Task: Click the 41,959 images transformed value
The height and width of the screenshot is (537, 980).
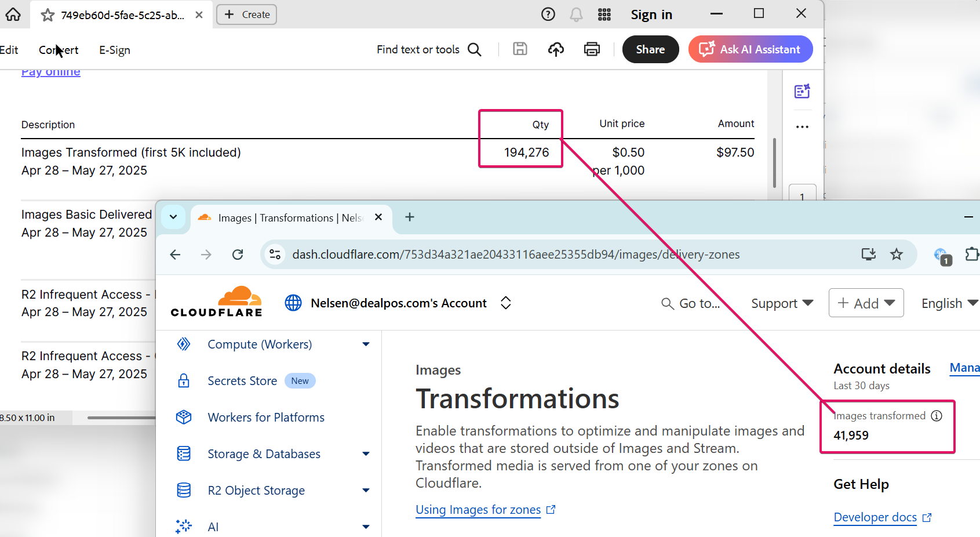Action: (851, 436)
